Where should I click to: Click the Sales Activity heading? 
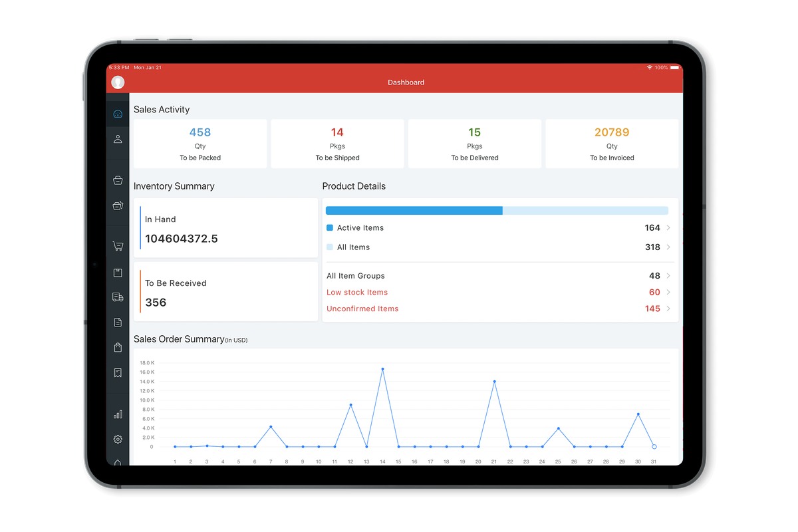(x=162, y=110)
